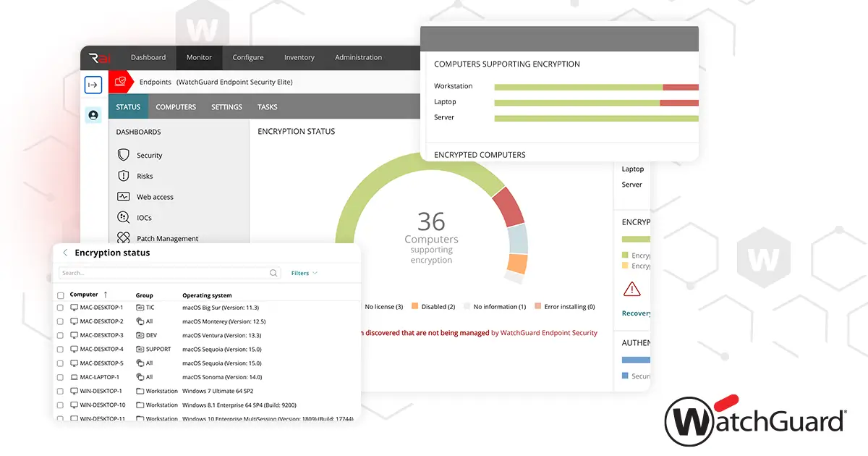Toggle the select-all checkbox by Computer header
Viewport: 868px width, 456px height.
[x=61, y=295]
